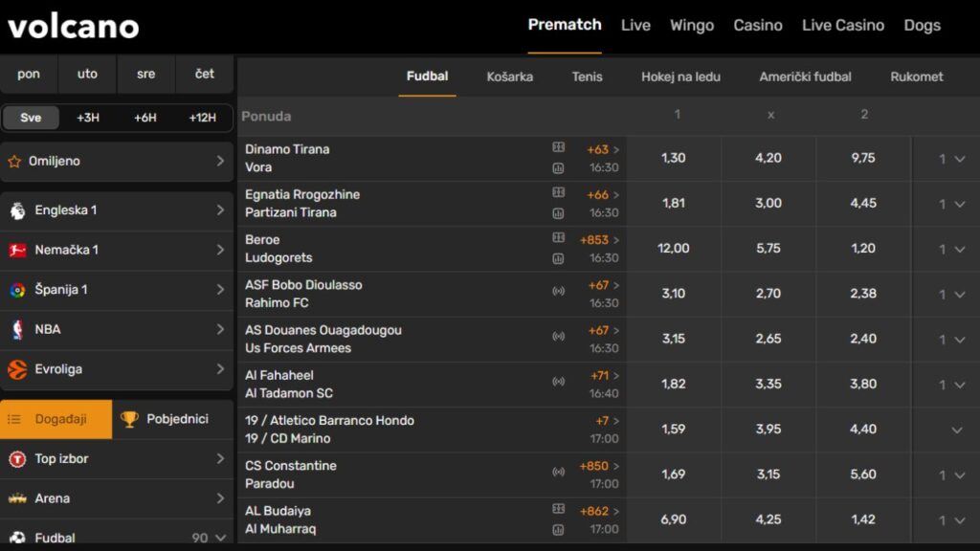980x551 pixels.
Task: Open market dropdown for Dinamo Tirana row
Action: pyautogui.click(x=952, y=159)
